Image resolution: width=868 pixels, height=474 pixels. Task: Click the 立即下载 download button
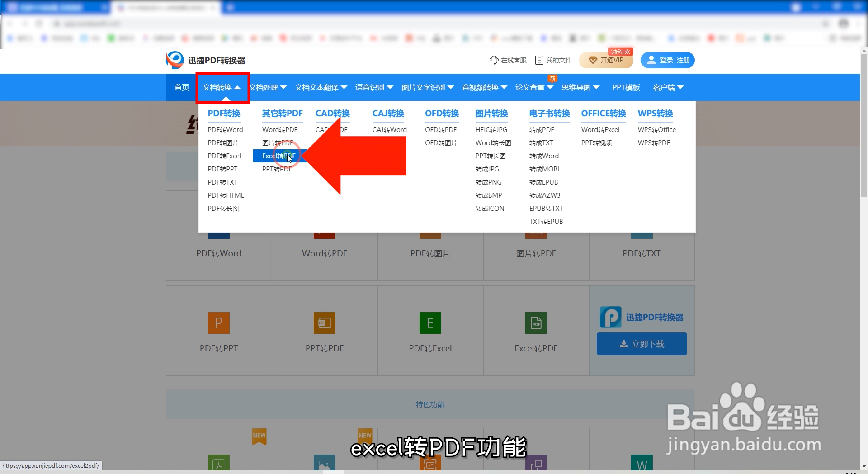click(642, 344)
